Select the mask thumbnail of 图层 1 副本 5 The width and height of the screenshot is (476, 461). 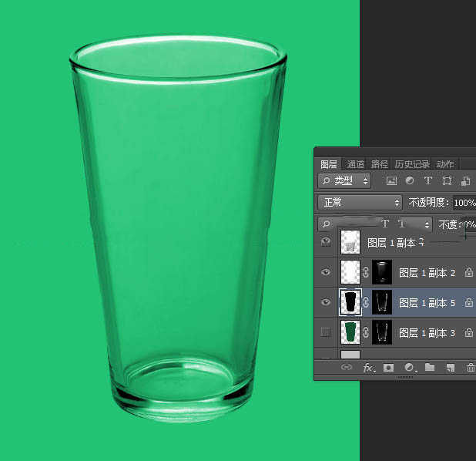pos(382,303)
